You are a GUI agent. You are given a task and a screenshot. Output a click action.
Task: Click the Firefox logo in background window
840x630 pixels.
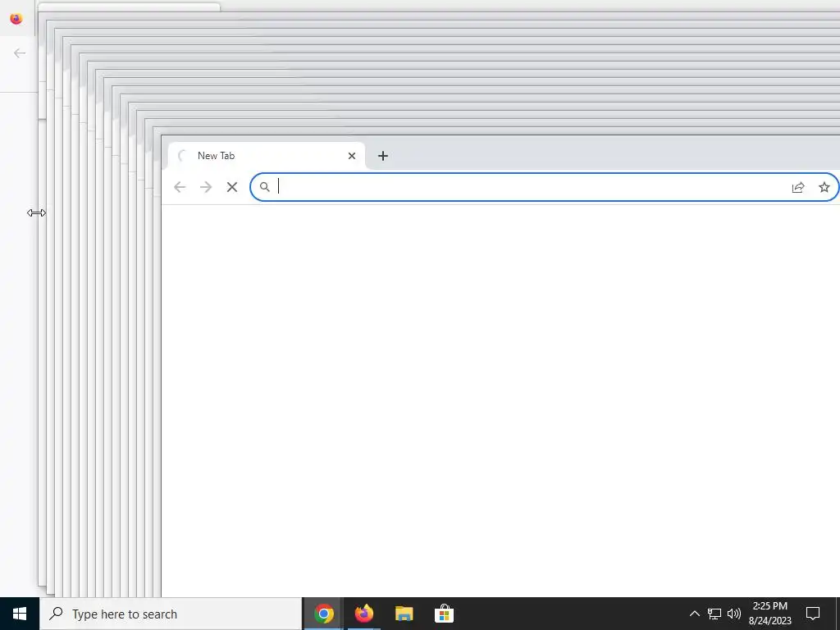(16, 19)
